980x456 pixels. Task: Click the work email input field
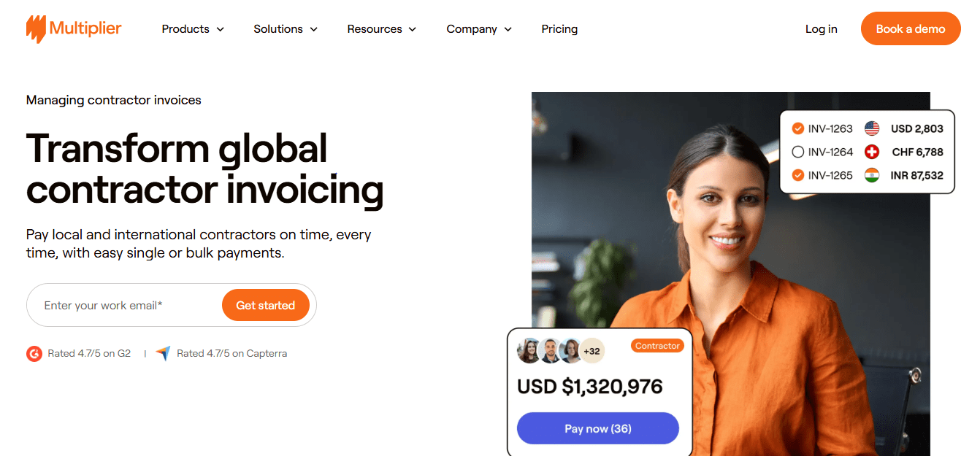click(124, 306)
